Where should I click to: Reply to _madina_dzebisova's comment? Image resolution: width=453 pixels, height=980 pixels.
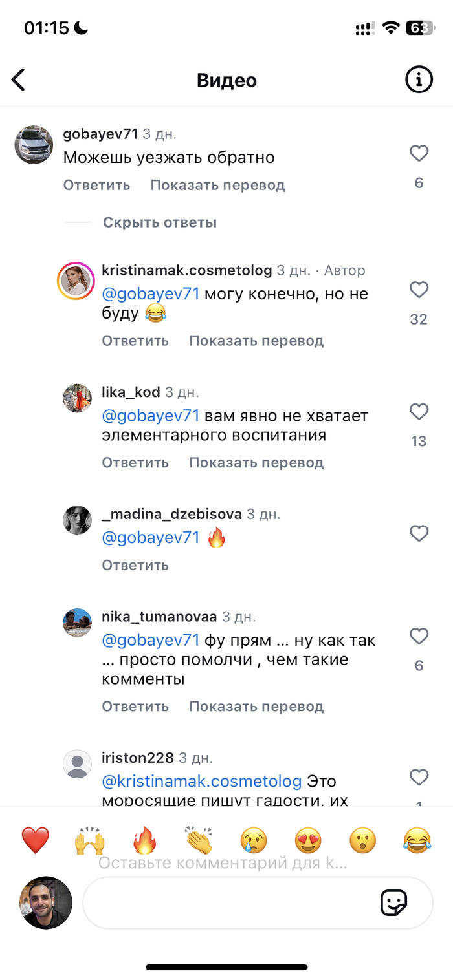(x=135, y=566)
